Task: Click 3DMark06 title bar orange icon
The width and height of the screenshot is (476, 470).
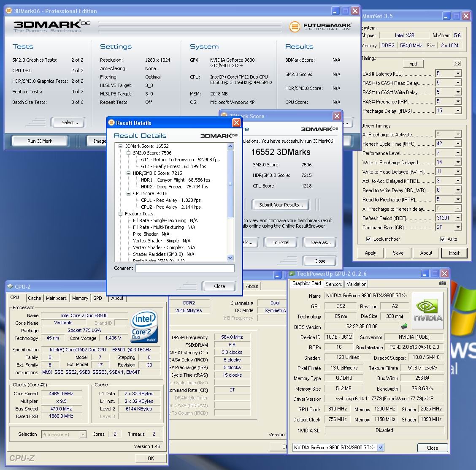Action: (9, 11)
